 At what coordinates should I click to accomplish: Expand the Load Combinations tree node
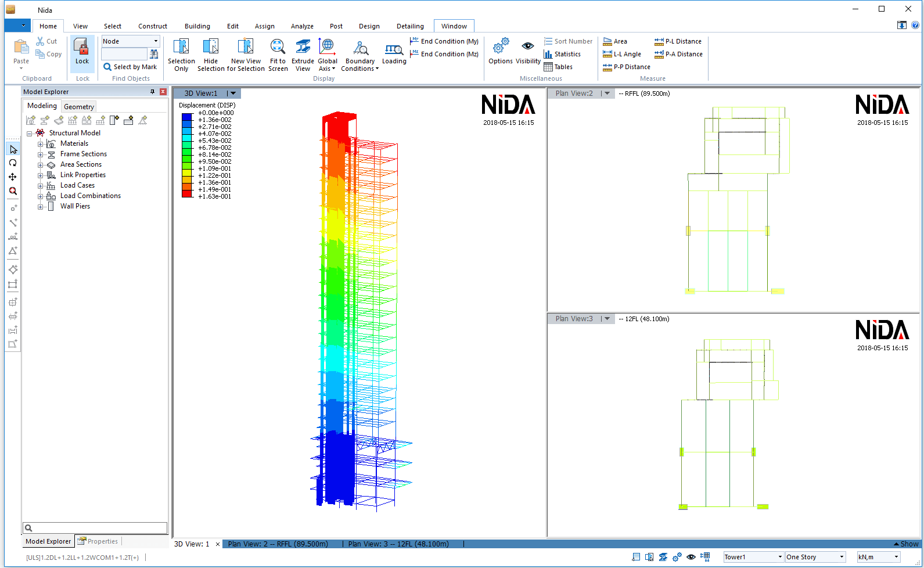click(x=40, y=196)
